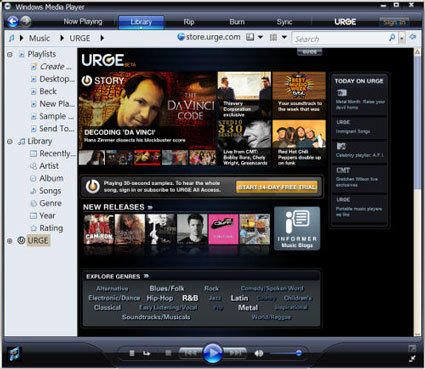
Task: Click the Search input field
Action: pyautogui.click(x=340, y=38)
